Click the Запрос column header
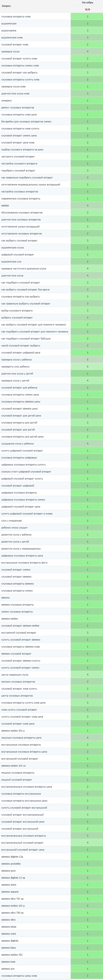Image resolution: width=103 pixels, height=980 pixels. point(6,6)
